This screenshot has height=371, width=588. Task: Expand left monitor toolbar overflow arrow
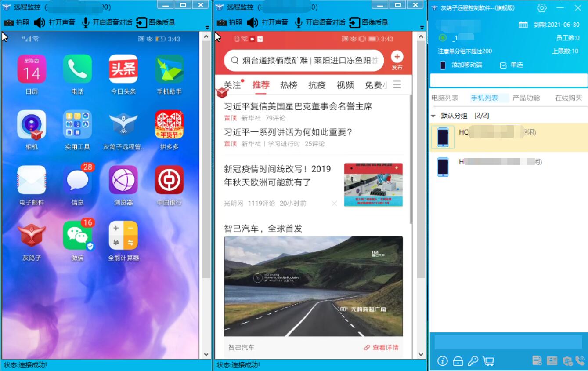point(207,28)
